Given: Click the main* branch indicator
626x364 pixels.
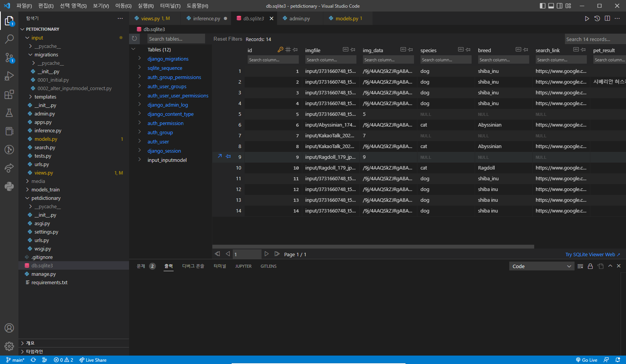Looking at the screenshot, I should coord(15,360).
